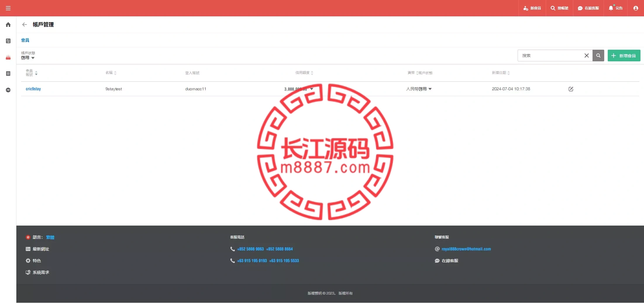Image resolution: width=644 pixels, height=303 pixels.
Task: Click the language flag icon in footer
Action: tap(28, 237)
